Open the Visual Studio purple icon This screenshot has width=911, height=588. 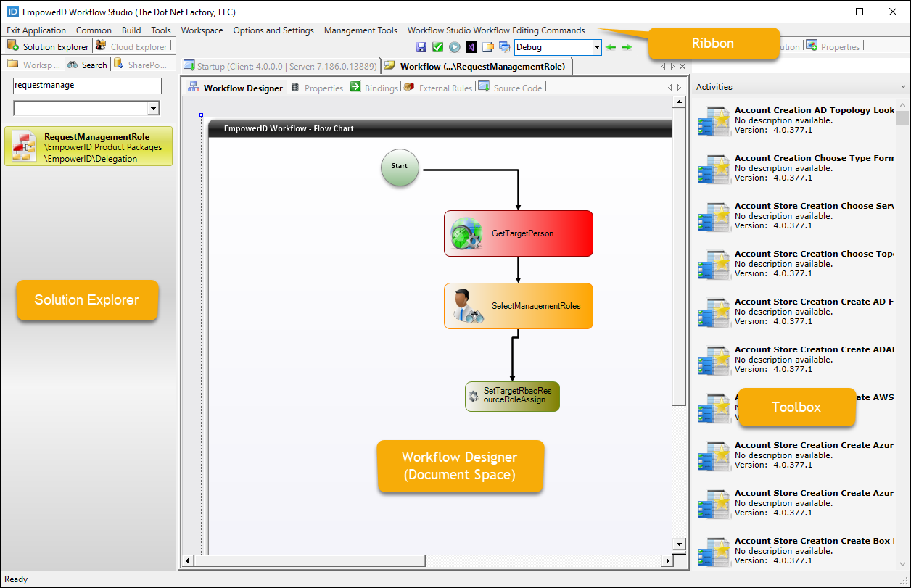point(471,47)
